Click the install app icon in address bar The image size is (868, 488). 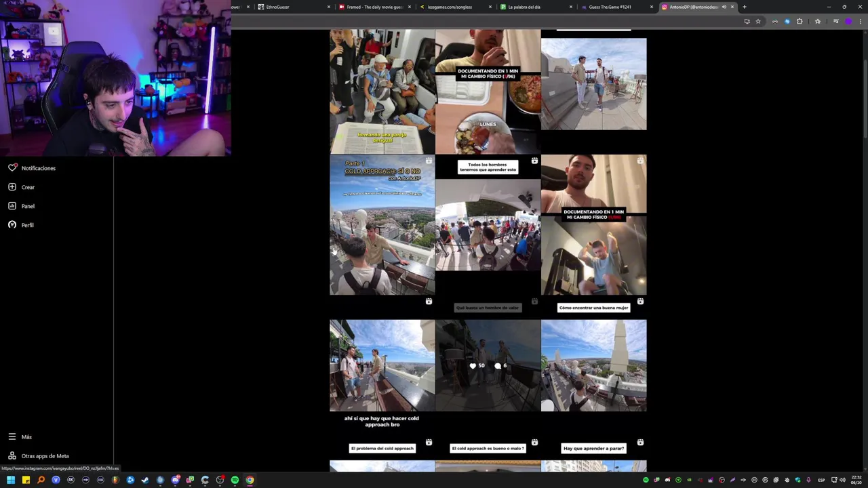click(x=747, y=21)
